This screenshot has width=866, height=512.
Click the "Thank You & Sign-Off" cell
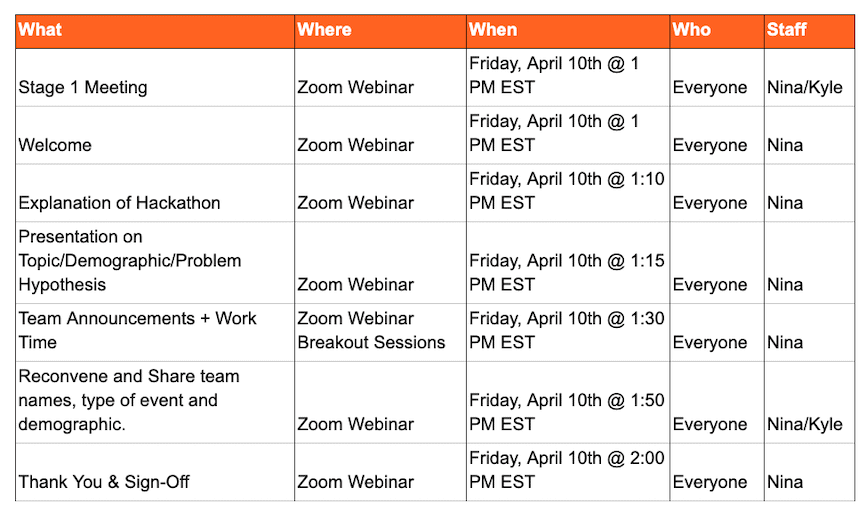pyautogui.click(x=155, y=472)
